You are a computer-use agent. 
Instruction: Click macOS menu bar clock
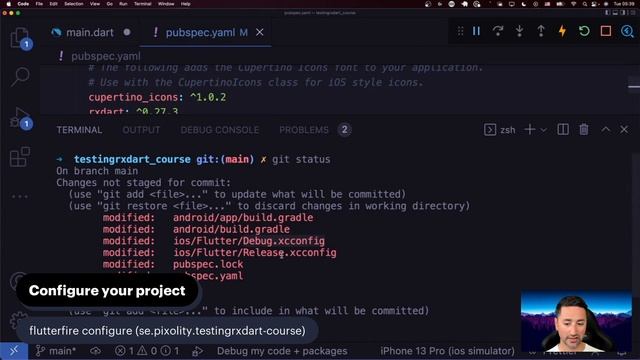[x=624, y=4]
